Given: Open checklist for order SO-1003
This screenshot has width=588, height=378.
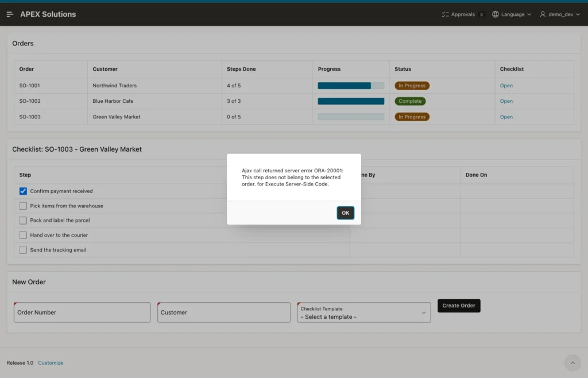Looking at the screenshot, I should (506, 117).
